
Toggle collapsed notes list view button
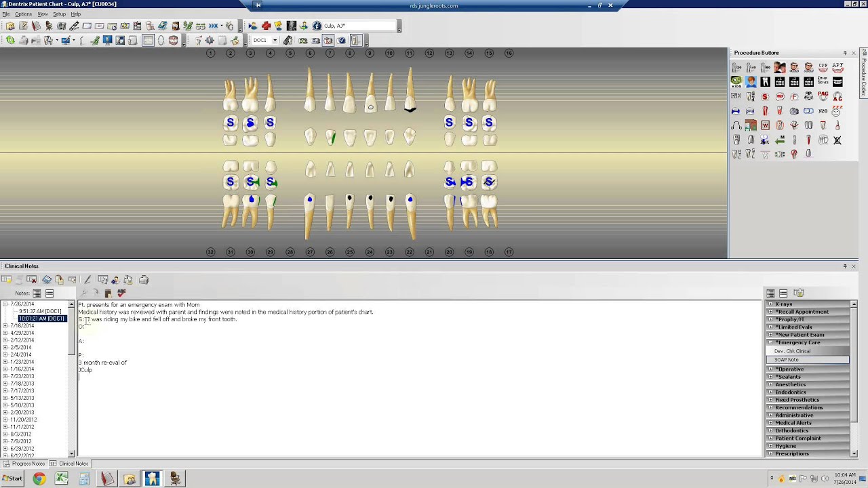pos(50,293)
